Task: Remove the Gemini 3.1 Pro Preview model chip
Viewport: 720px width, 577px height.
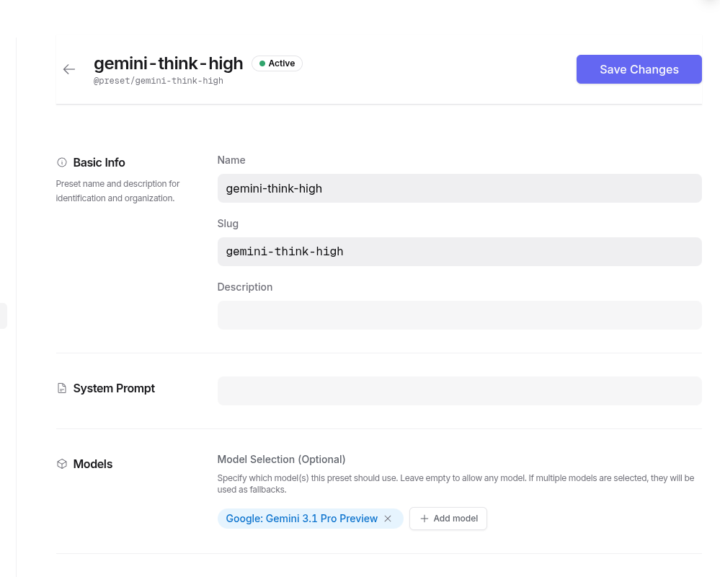Action: pos(388,519)
